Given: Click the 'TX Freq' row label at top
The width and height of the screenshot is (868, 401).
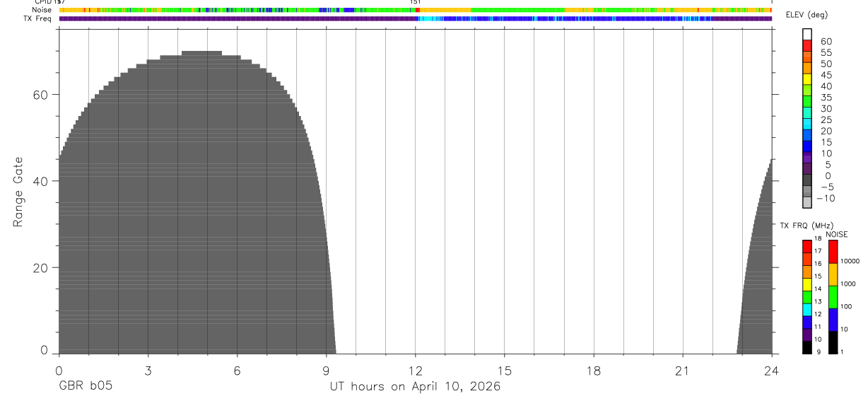Looking at the screenshot, I should pos(38,18).
